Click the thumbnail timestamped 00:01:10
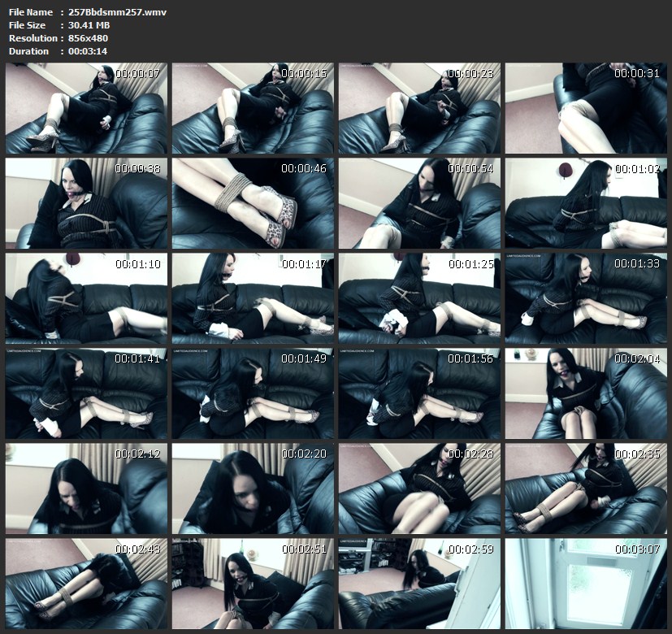This screenshot has height=634, width=672. [86, 298]
